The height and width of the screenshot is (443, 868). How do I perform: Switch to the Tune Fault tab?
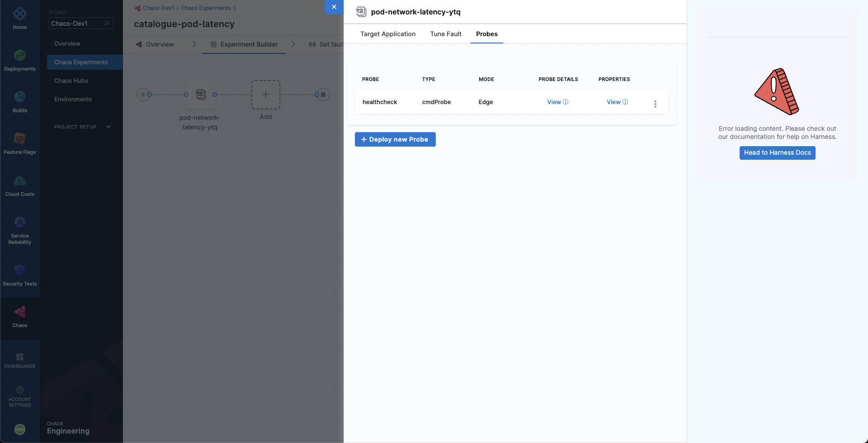[446, 34]
